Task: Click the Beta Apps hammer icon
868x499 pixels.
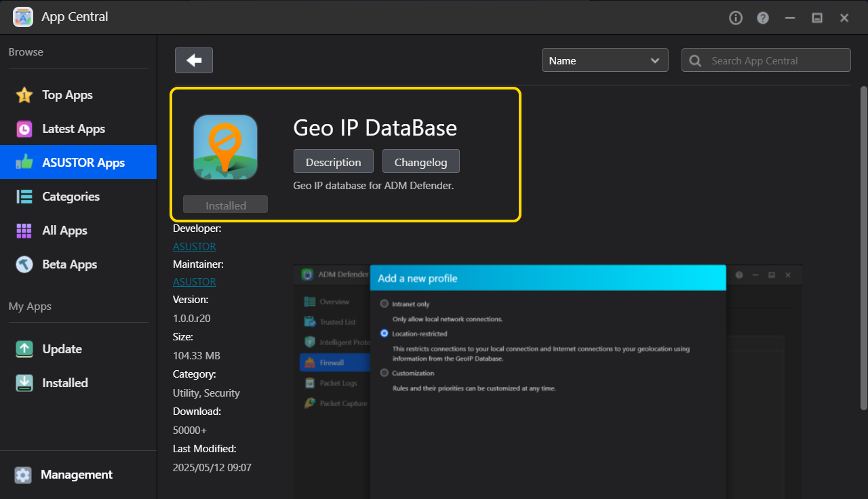Action: coord(24,264)
